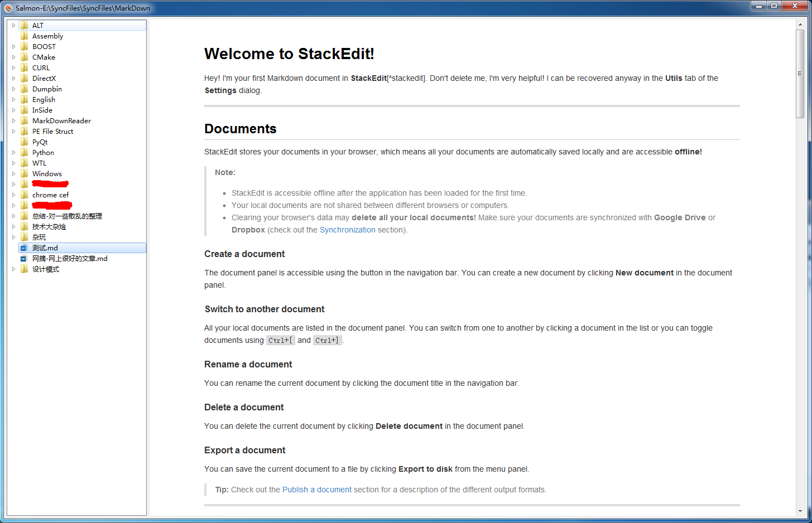
Task: Expand the DirectX folder arrow
Action: (14, 78)
